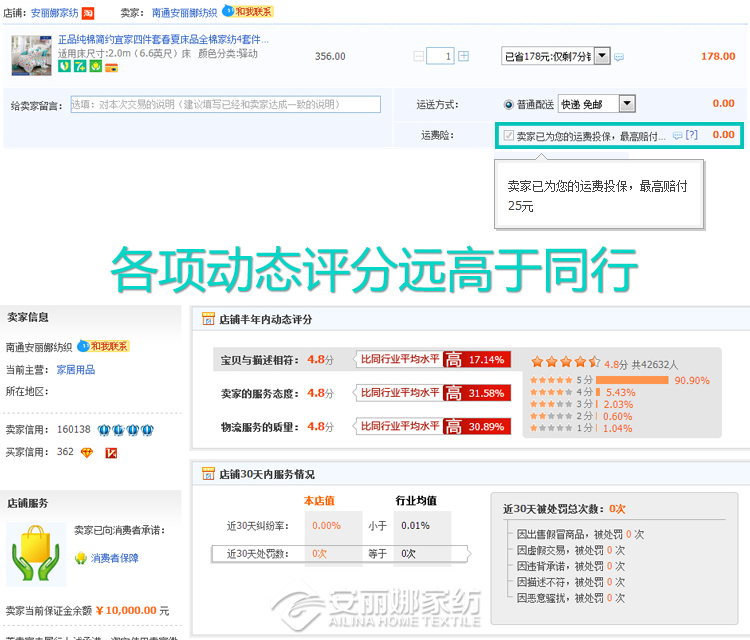Click the hands-holding-bag consumer guarantee image

[x=36, y=554]
